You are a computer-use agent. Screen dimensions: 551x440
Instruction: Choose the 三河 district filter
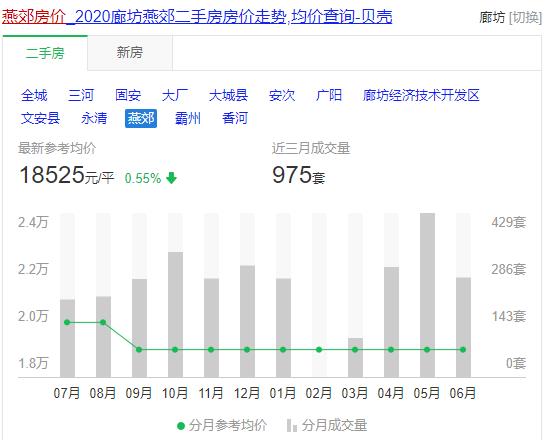(x=81, y=95)
